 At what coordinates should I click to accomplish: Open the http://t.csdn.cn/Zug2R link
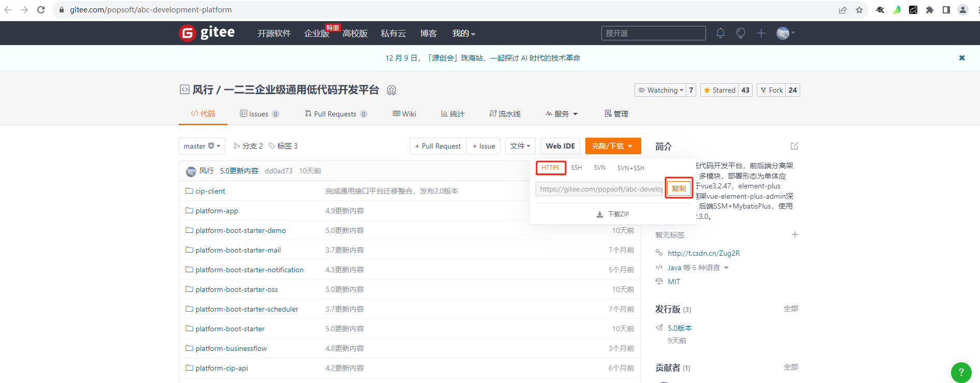tap(703, 253)
